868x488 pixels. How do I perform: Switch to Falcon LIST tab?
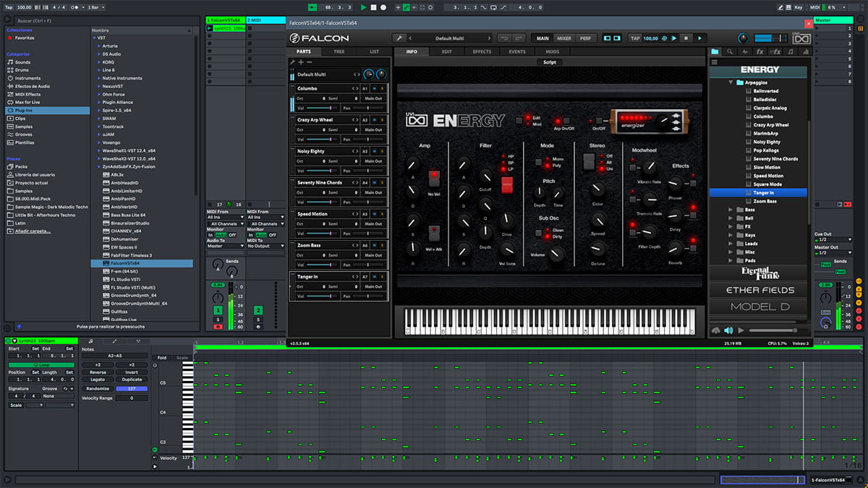point(374,52)
